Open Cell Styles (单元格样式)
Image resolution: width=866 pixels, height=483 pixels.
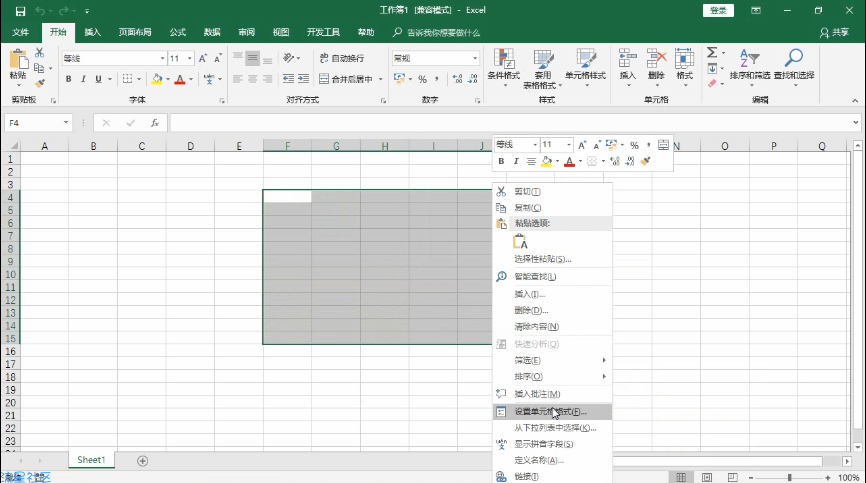click(585, 65)
